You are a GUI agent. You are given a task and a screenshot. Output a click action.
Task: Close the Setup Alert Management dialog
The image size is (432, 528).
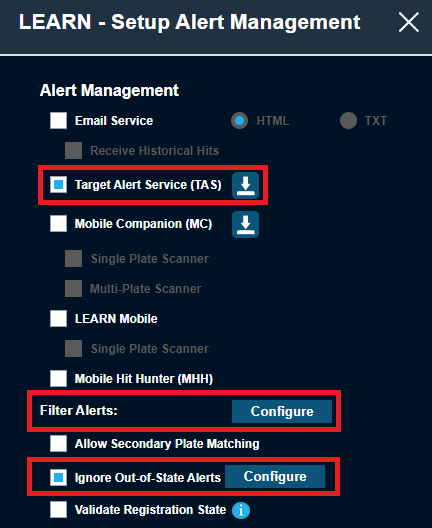[409, 22]
